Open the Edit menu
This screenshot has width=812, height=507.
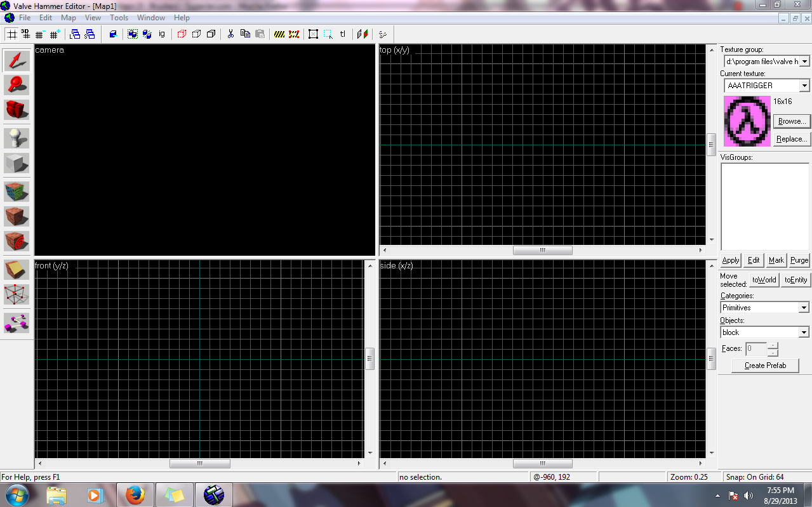click(46, 18)
